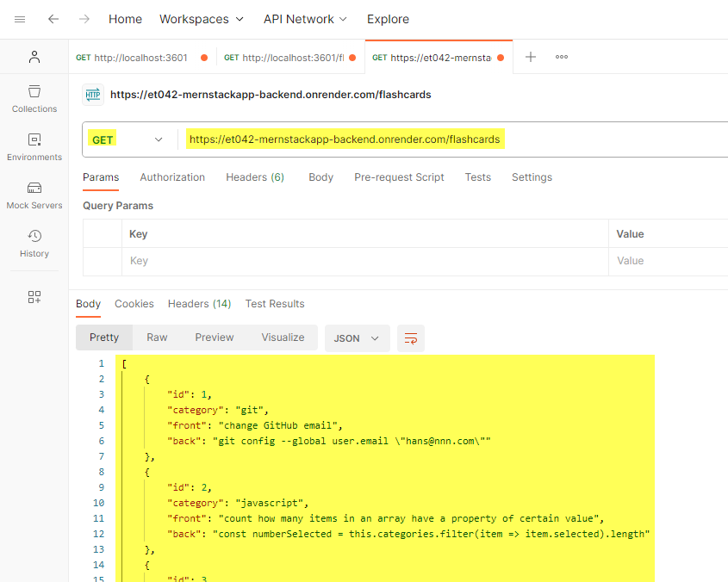Click the "id": 2 line

[190, 487]
